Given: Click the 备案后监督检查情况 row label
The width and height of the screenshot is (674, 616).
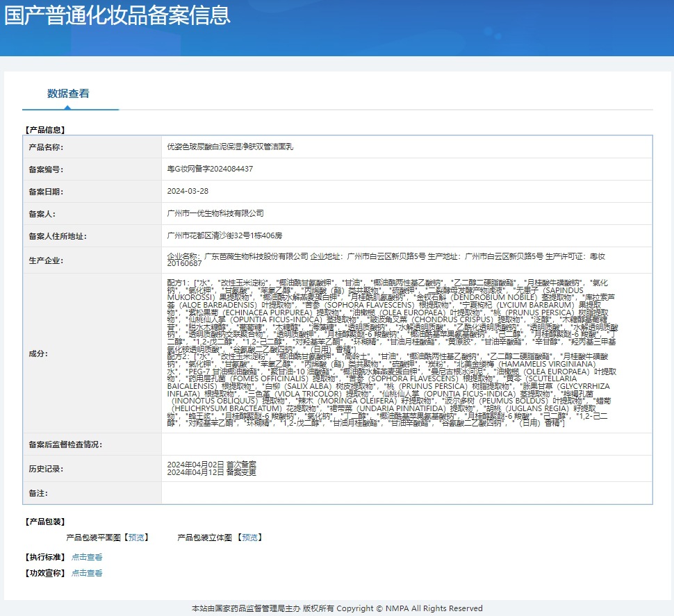Looking at the screenshot, I should [x=65, y=444].
